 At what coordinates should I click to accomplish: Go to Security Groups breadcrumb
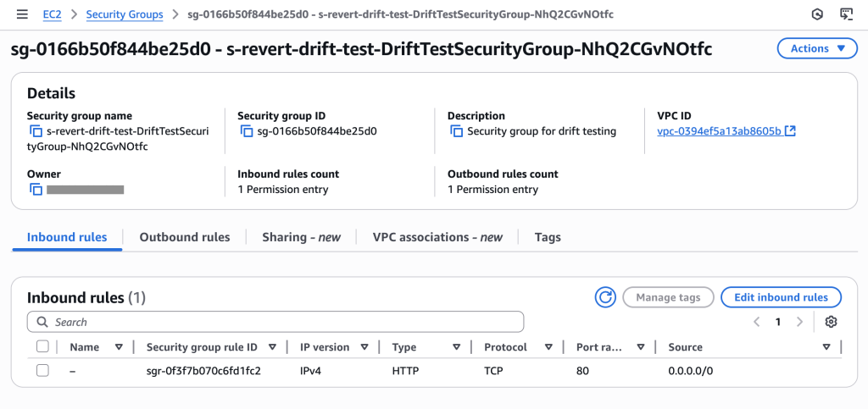125,14
